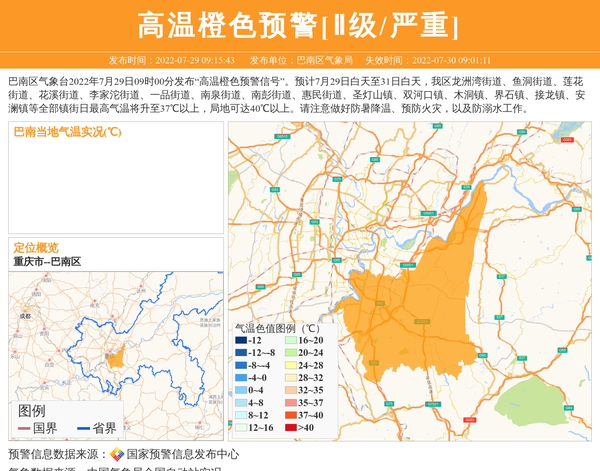This screenshot has height=471, width=600.
Task: Click the red 国界 legend line
Action: 24,429
